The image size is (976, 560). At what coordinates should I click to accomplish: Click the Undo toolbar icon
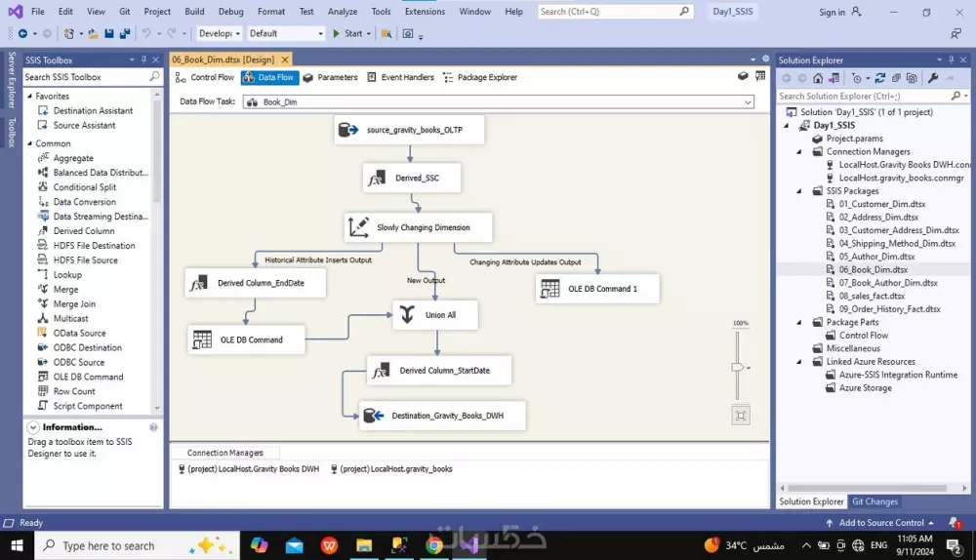[x=146, y=33]
